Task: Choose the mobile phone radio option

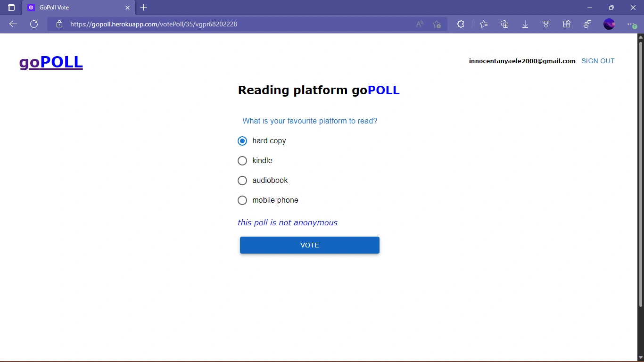Action: [x=242, y=200]
